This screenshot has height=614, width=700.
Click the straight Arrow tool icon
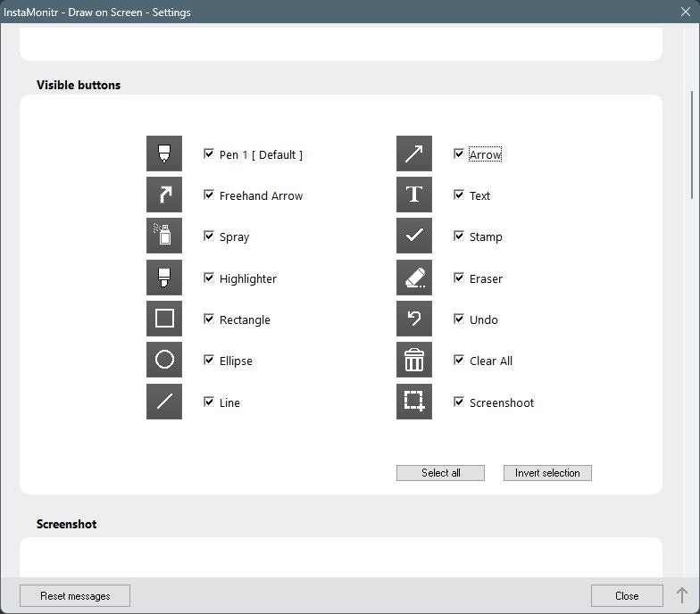pos(414,153)
